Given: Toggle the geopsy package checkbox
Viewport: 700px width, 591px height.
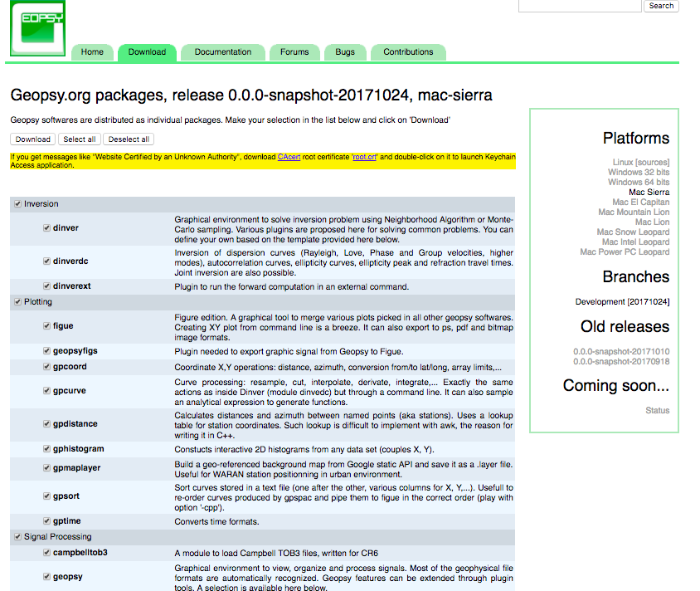Looking at the screenshot, I should (x=47, y=577).
